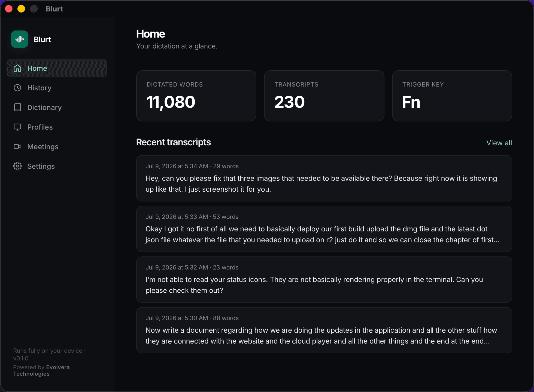Click text 'Okay I got it no first of all'

pos(186,229)
